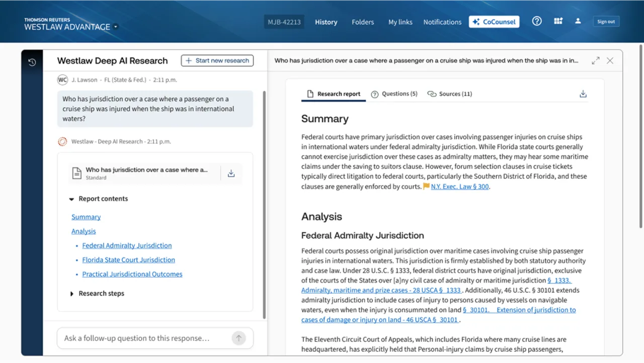Click the Summary heading in the report

click(325, 119)
